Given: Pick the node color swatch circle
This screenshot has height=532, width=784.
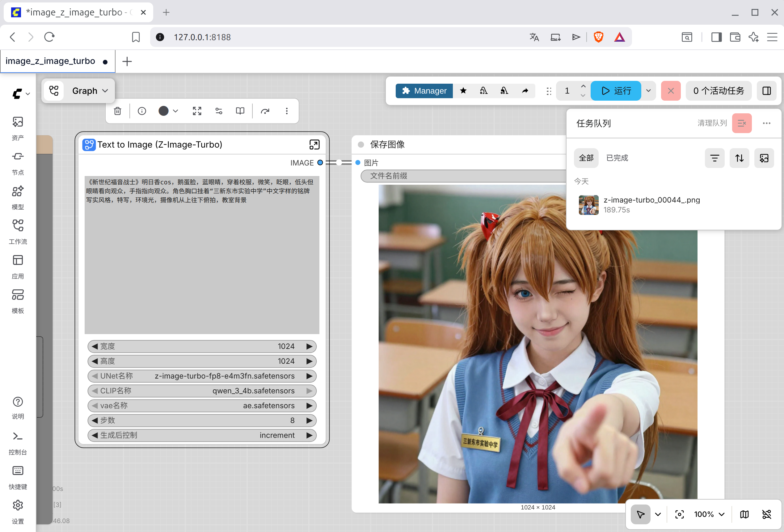Looking at the screenshot, I should (x=164, y=111).
